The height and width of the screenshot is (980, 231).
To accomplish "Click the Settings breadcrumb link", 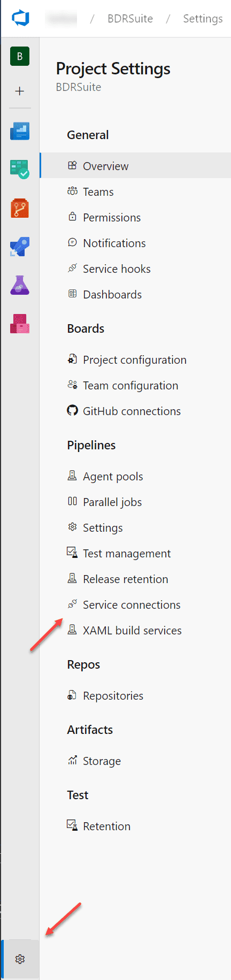I will point(203,19).
